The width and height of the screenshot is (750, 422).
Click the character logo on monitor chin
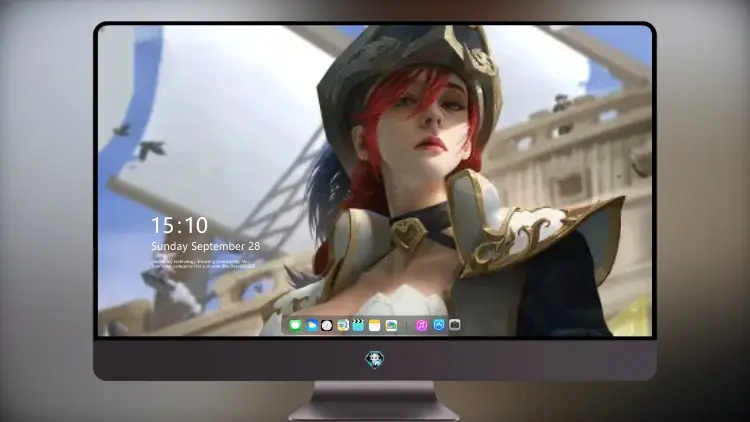pyautogui.click(x=375, y=359)
